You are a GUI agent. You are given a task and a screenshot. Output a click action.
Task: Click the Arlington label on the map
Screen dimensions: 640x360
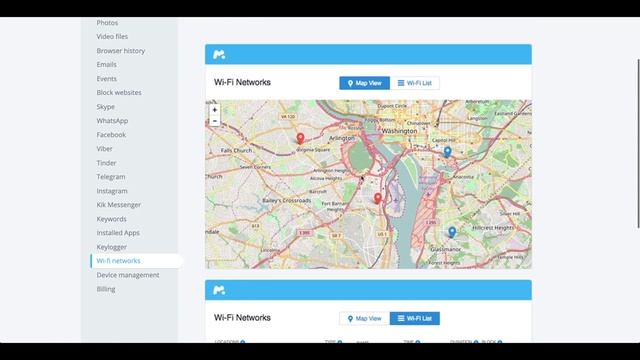tap(342, 138)
